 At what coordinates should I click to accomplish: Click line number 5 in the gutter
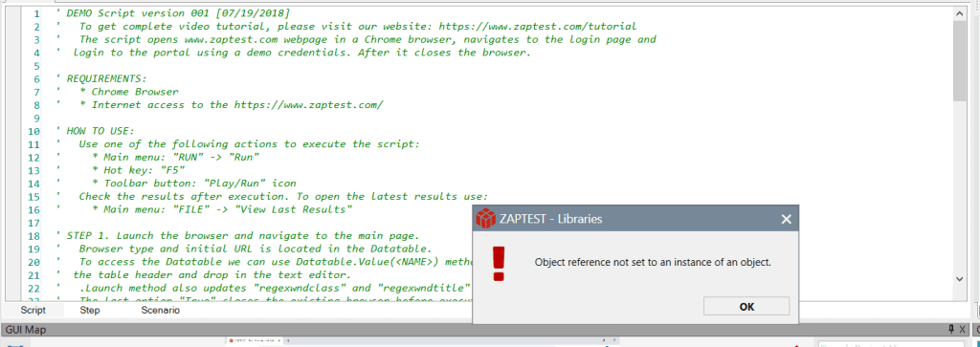[37, 66]
